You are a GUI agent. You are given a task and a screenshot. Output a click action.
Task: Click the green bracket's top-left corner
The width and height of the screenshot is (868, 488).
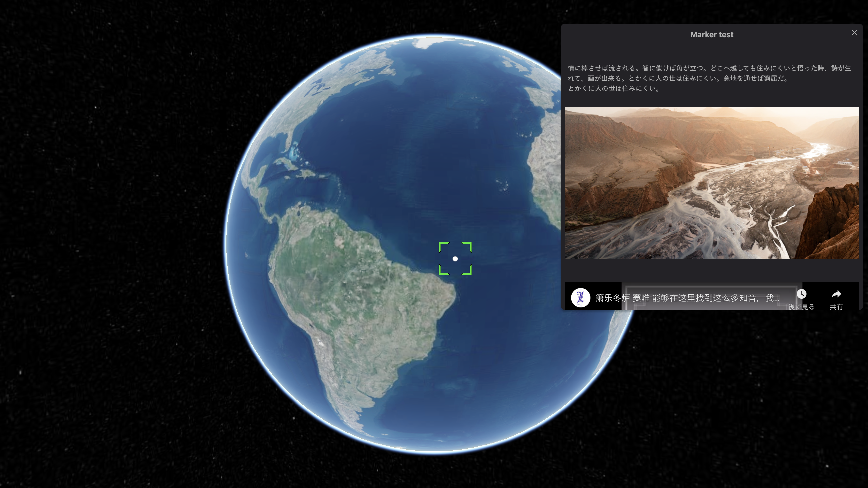[x=443, y=246]
